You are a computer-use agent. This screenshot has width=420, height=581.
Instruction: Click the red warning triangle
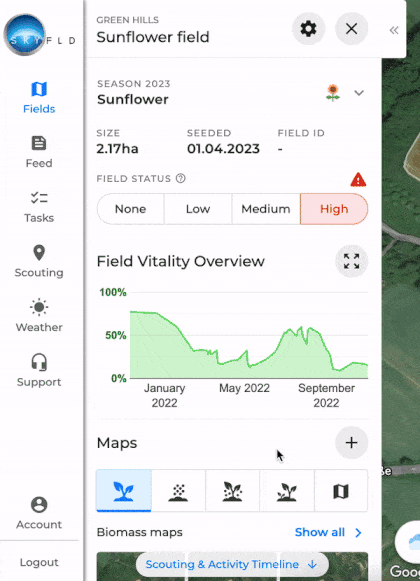[x=358, y=180]
